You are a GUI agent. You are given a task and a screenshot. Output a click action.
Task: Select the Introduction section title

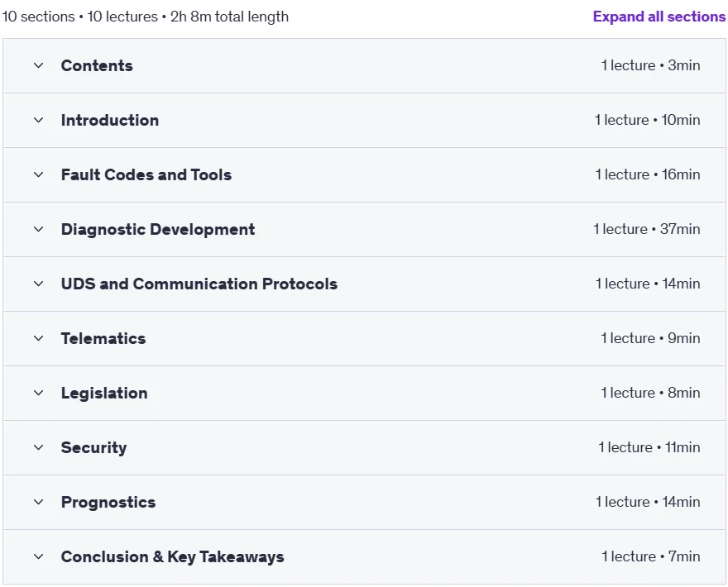tap(110, 120)
